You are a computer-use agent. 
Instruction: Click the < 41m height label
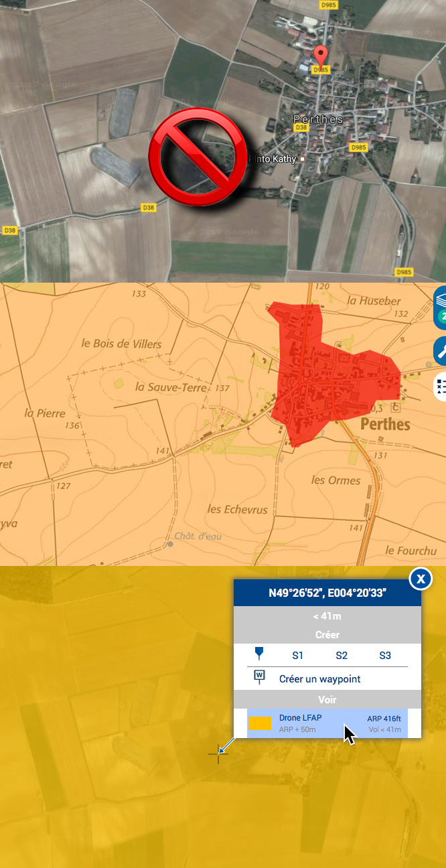[x=327, y=616]
